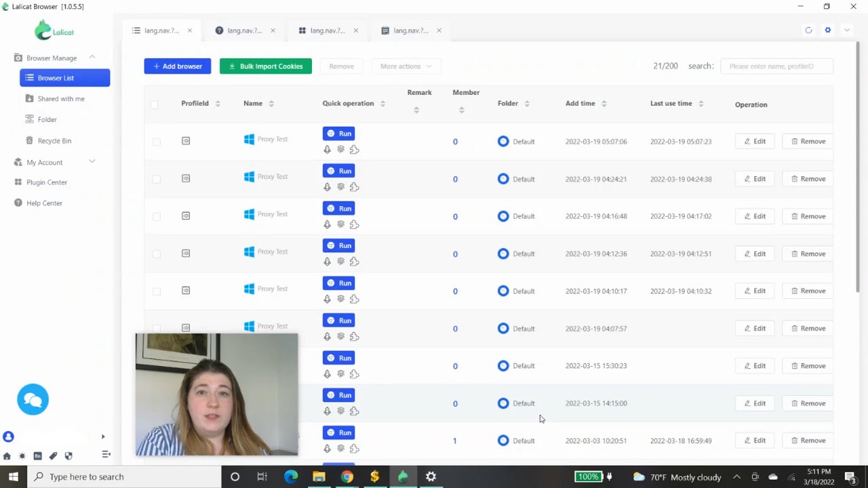This screenshot has width=868, height=488.
Task: Click the fingerprint icon in the 04:16:48 row
Action: 340,224
